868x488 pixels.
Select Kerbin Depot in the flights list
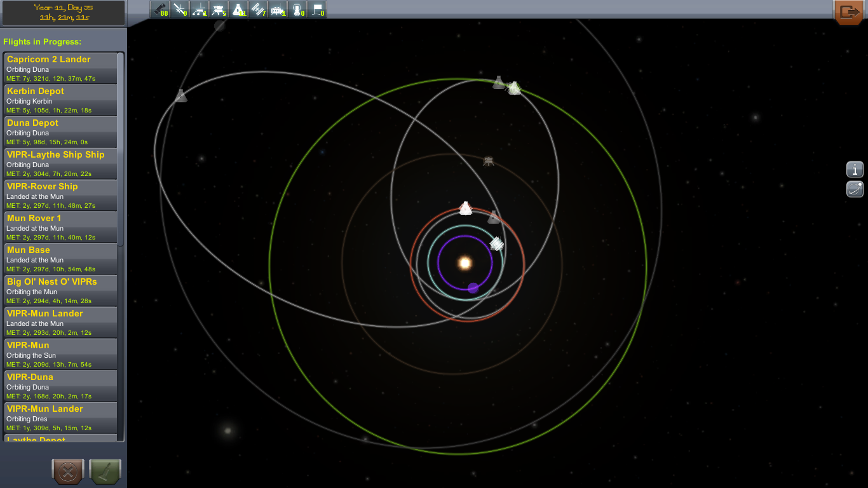coord(60,98)
